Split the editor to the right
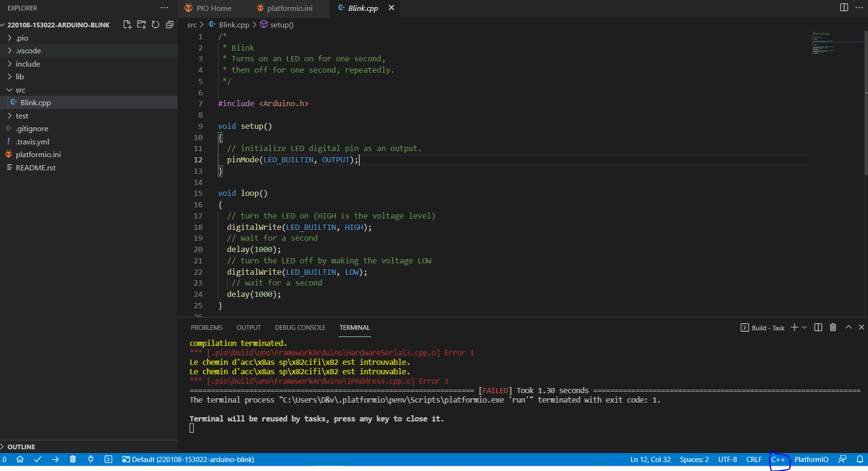 click(844, 8)
